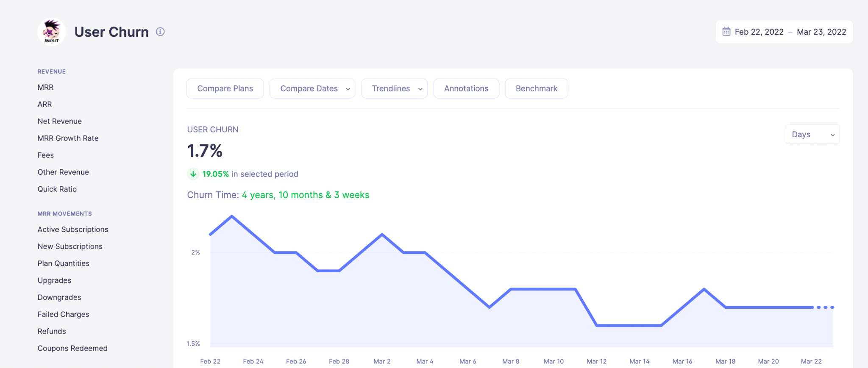This screenshot has width=868, height=368.
Task: Go to MRR in the sidebar
Action: (x=45, y=87)
